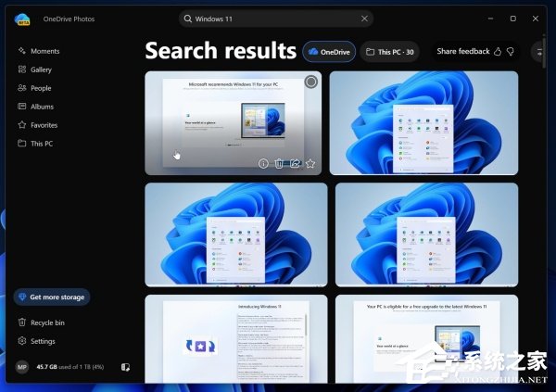The width and height of the screenshot is (556, 392).
Task: Click the People icon in sidebar
Action: tap(22, 88)
